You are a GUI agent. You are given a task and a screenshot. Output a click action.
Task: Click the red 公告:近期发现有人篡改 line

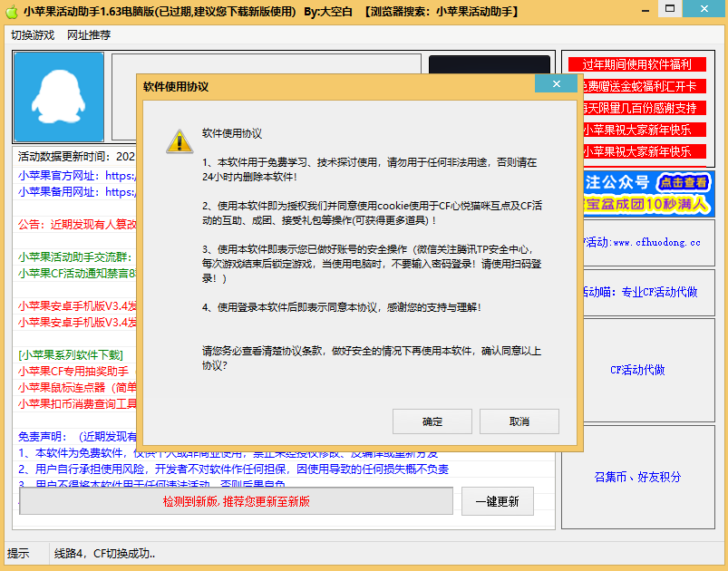point(77,225)
